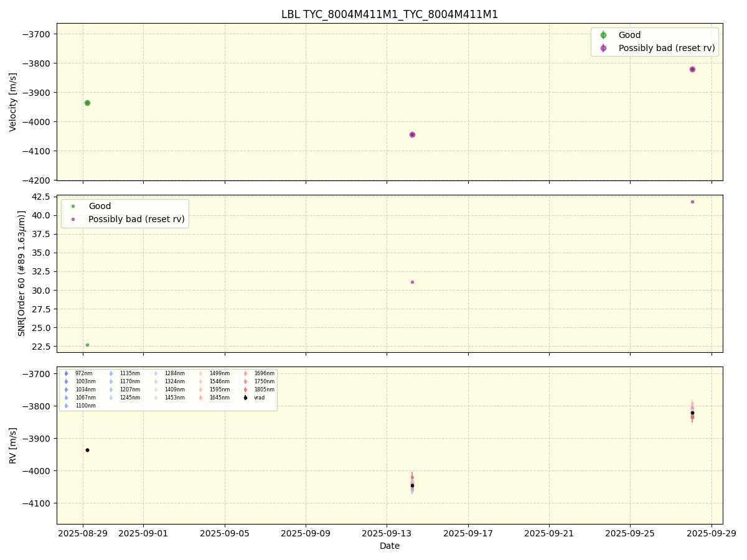Click the purple velocity point near -3820 m/s

click(x=692, y=69)
